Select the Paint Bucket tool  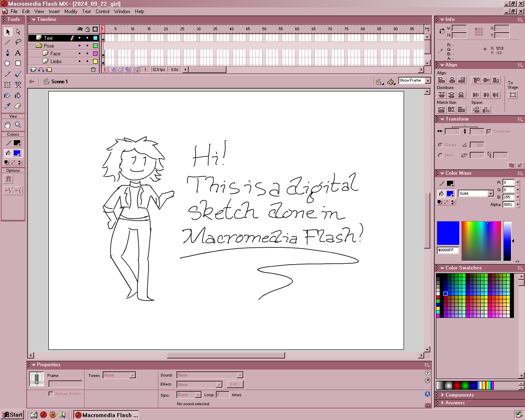click(18, 96)
